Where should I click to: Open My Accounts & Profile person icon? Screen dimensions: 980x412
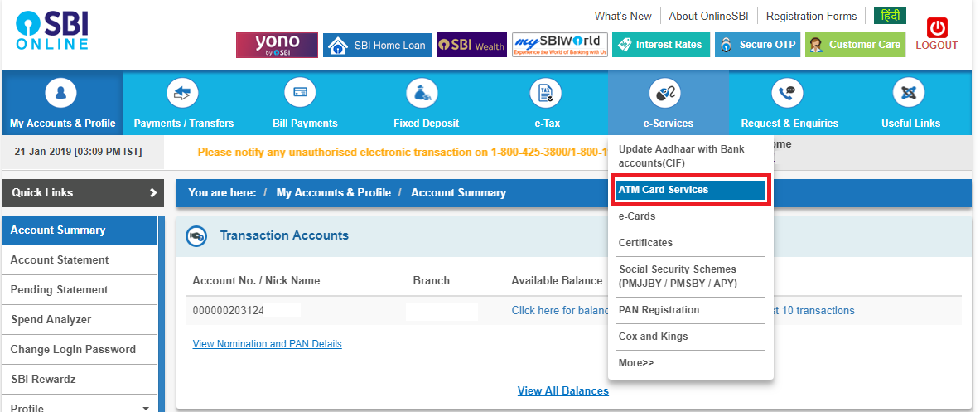[61, 93]
